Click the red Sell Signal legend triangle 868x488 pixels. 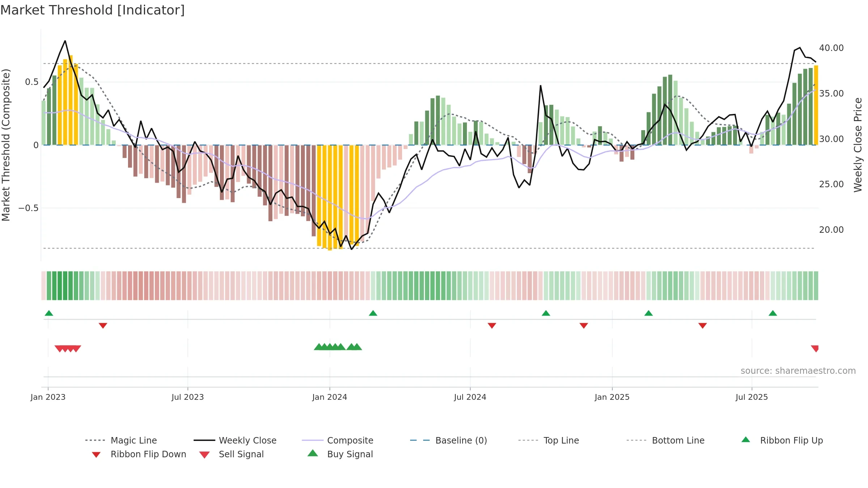[x=204, y=455]
